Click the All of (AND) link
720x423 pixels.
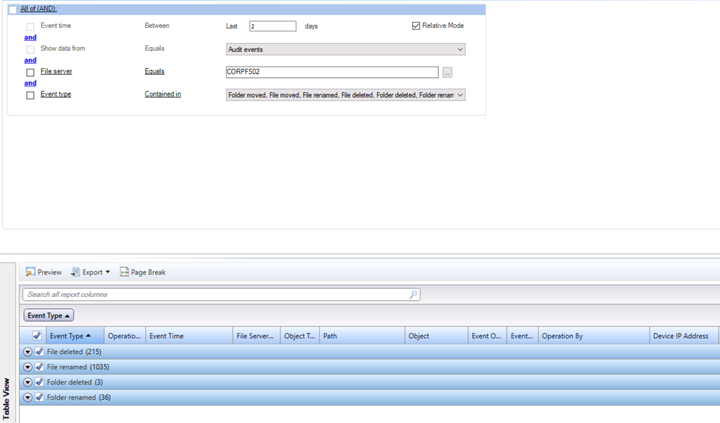point(40,8)
